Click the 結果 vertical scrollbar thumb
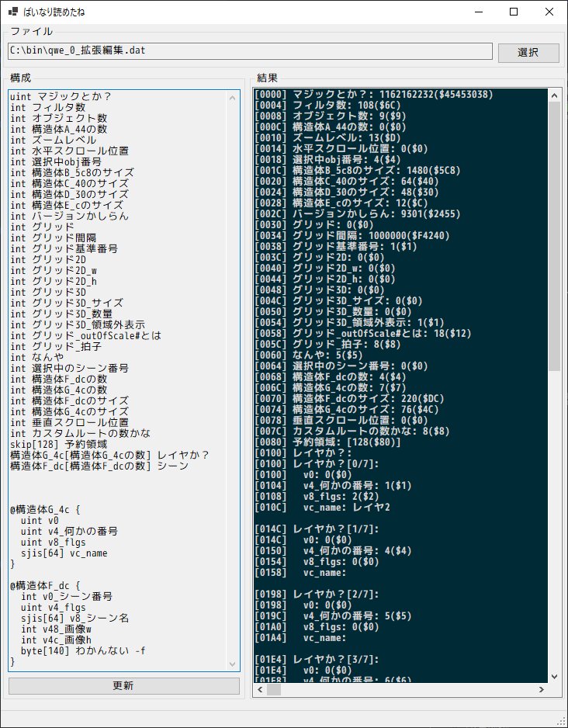This screenshot has height=728, width=568. (x=555, y=236)
